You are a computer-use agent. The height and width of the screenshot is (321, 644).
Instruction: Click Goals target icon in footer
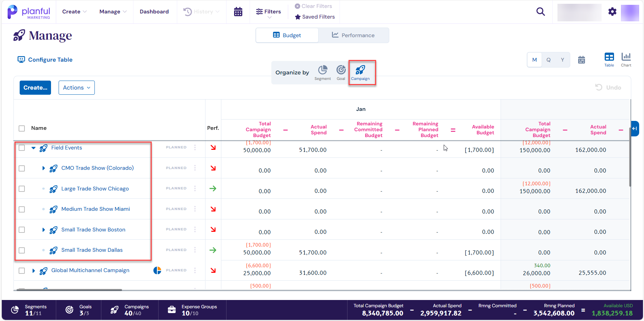coord(69,310)
